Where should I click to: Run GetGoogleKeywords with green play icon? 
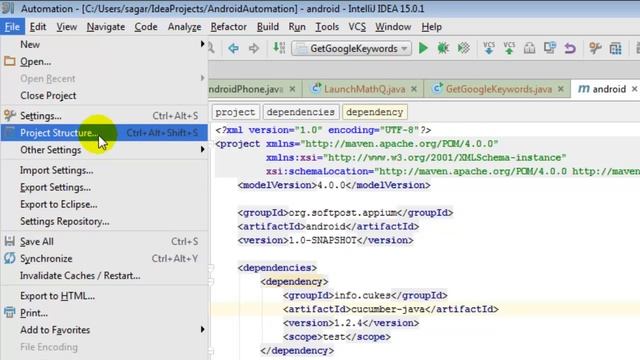[x=423, y=48]
